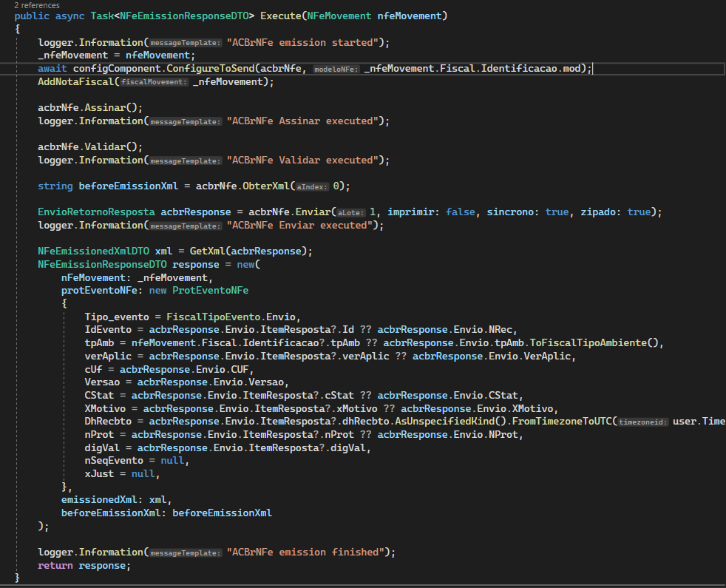This screenshot has height=588, width=726.
Task: Select the NFeMovement parameter type in signature
Action: [339, 16]
